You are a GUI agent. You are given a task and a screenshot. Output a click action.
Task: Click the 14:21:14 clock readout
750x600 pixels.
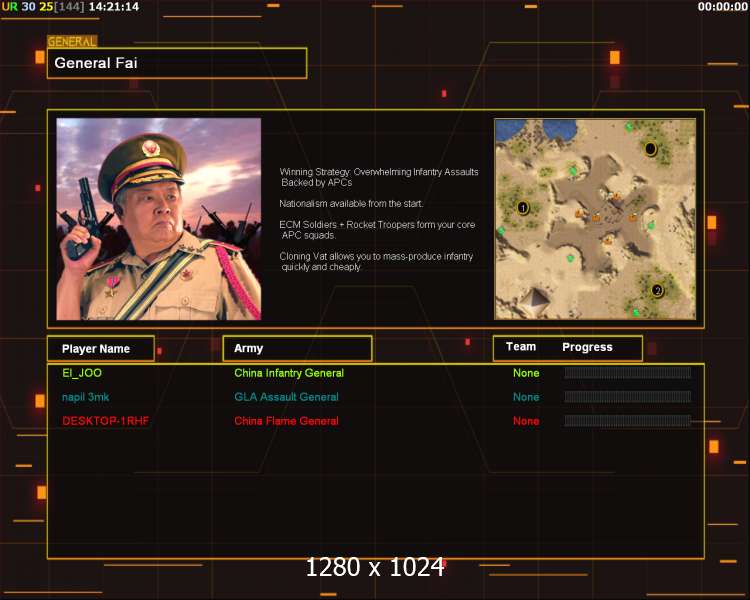point(114,7)
